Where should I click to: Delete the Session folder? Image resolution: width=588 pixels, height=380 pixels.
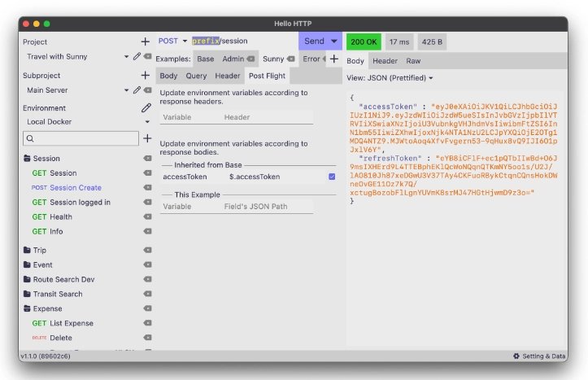click(148, 159)
